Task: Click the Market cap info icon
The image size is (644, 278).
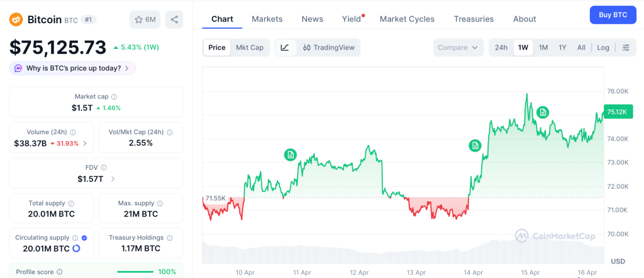Action: 114,97
